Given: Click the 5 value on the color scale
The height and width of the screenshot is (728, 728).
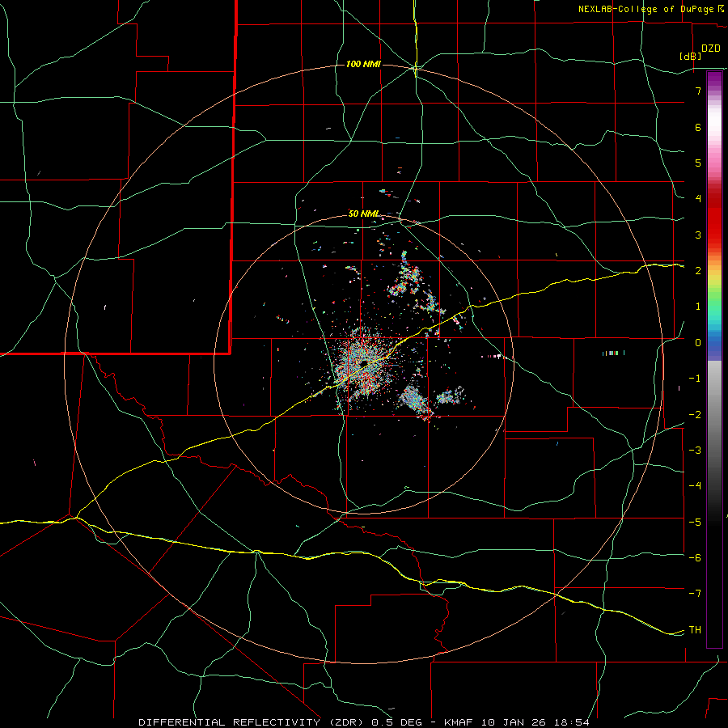Looking at the screenshot, I should (x=698, y=163).
